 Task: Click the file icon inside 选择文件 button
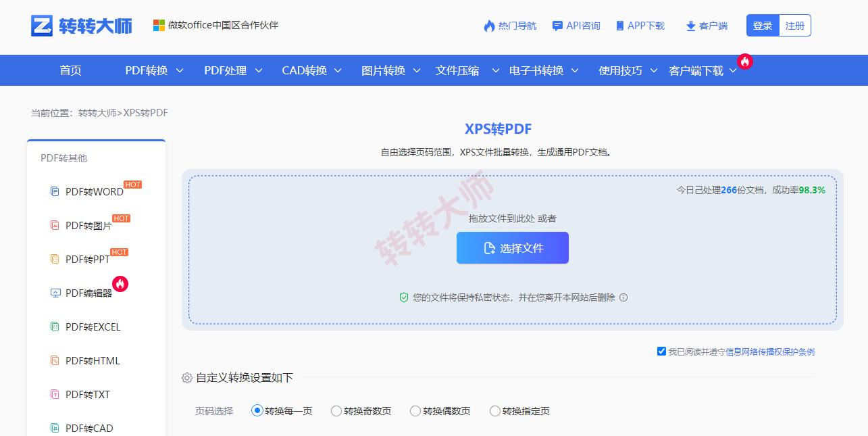tap(490, 248)
